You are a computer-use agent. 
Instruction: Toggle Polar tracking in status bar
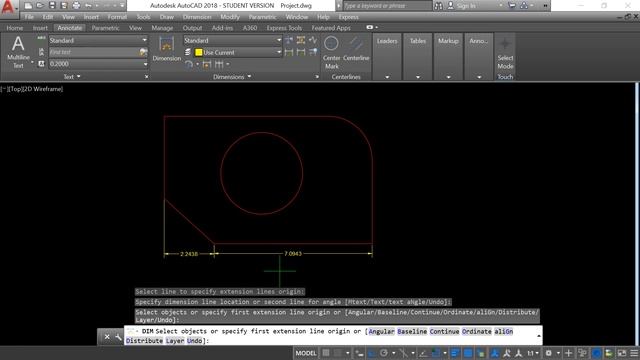[384, 353]
